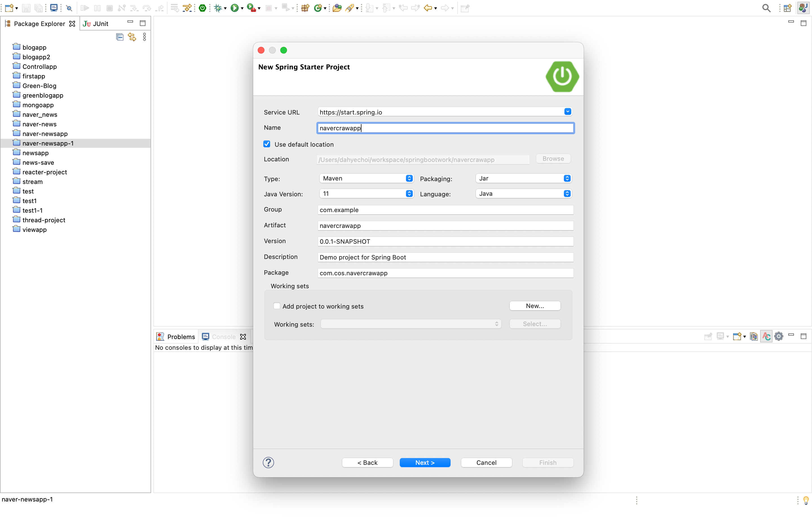Click the Artifact input field
Viewport: 812px width, 519px height.
click(x=445, y=225)
